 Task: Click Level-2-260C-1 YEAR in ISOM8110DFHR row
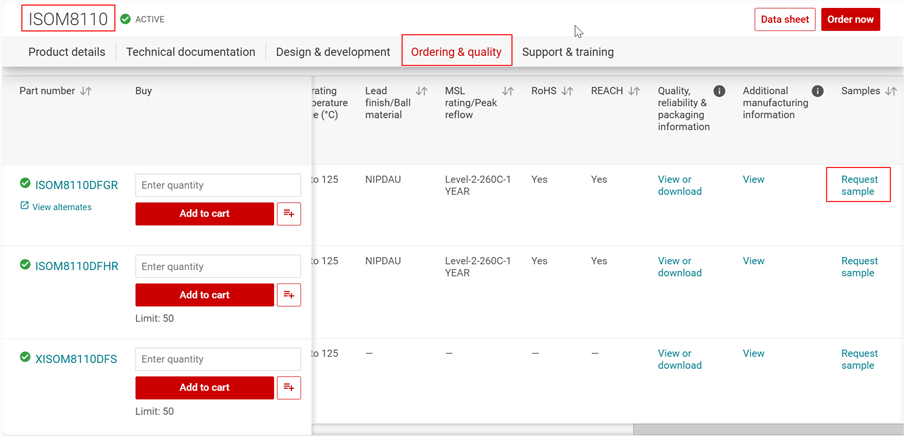click(478, 266)
